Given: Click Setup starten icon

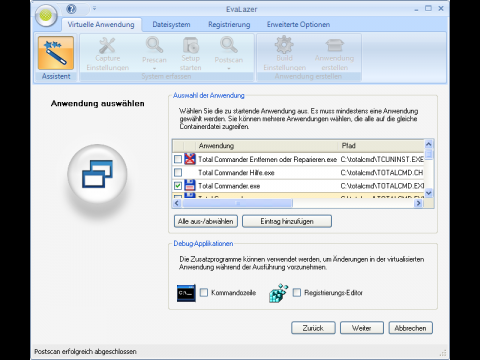Looking at the screenshot, I should (191, 45).
